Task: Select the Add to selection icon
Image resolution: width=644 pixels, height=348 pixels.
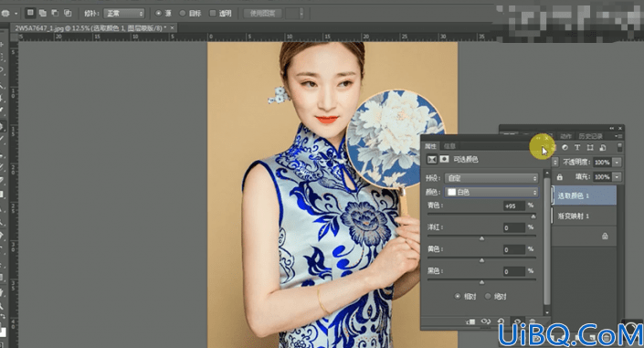Action: click(x=43, y=13)
